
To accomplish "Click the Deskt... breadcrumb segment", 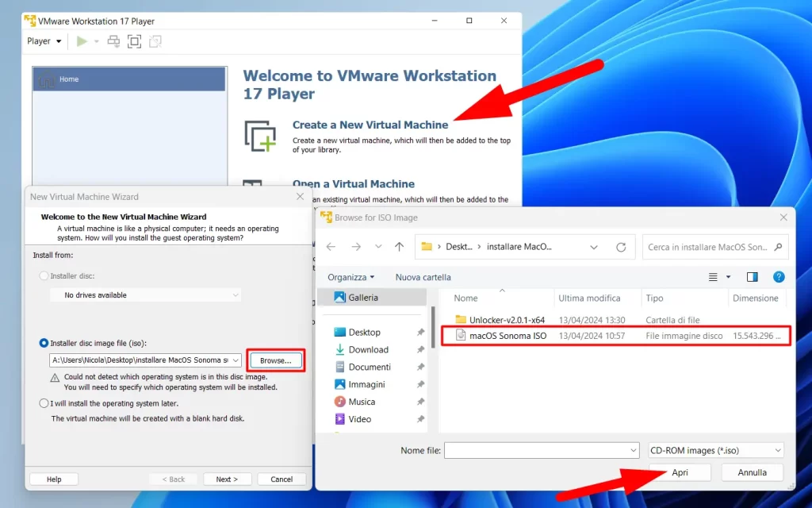I will [x=459, y=248].
